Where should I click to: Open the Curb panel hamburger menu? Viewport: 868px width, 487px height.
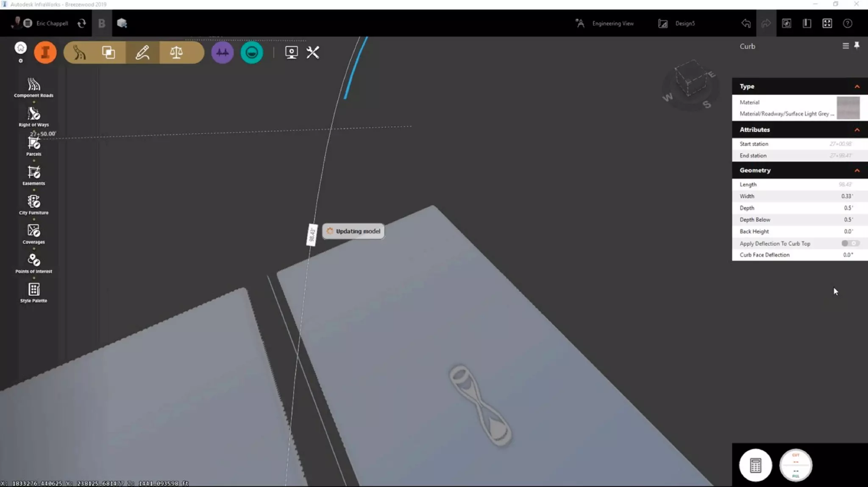[845, 46]
